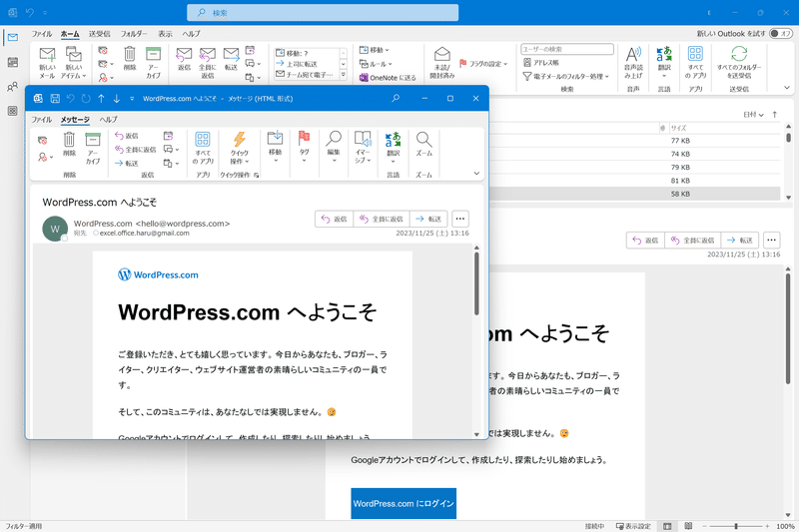Open the View tab in main window
This screenshot has width=799, height=532.
click(165, 34)
